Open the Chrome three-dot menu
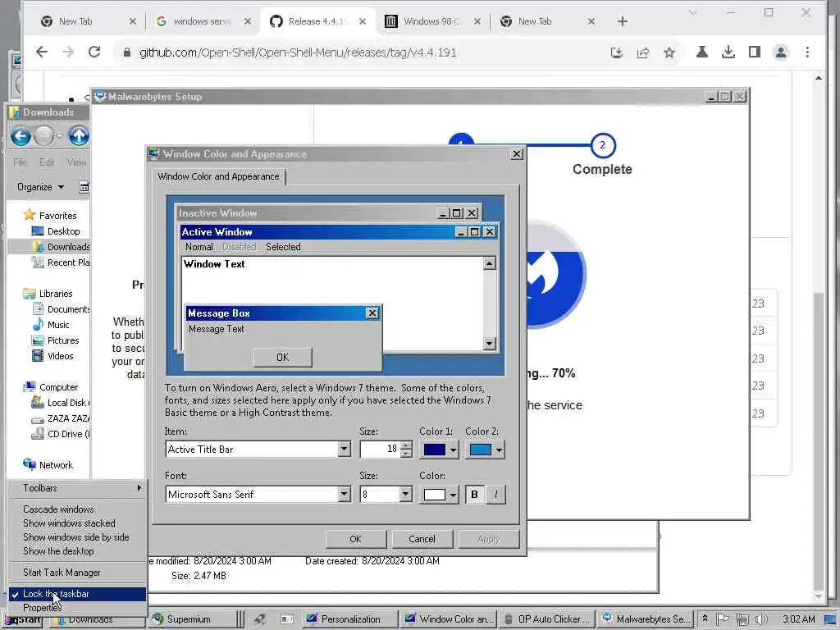The width and height of the screenshot is (840, 630). [x=807, y=52]
